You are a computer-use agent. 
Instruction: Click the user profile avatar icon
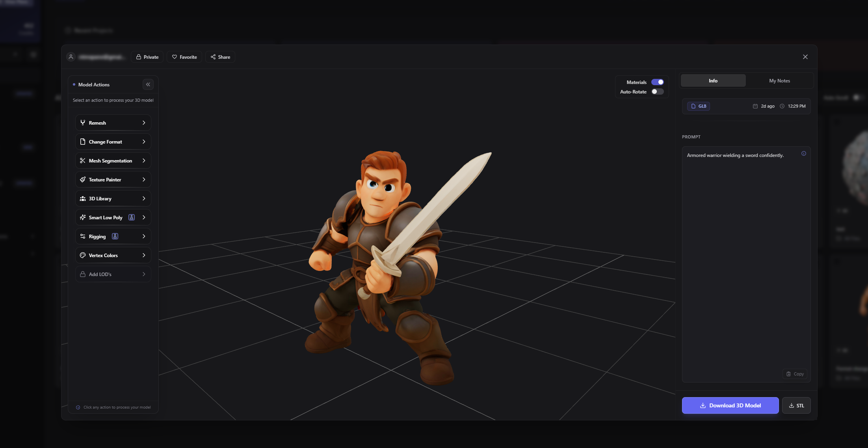[x=71, y=57]
